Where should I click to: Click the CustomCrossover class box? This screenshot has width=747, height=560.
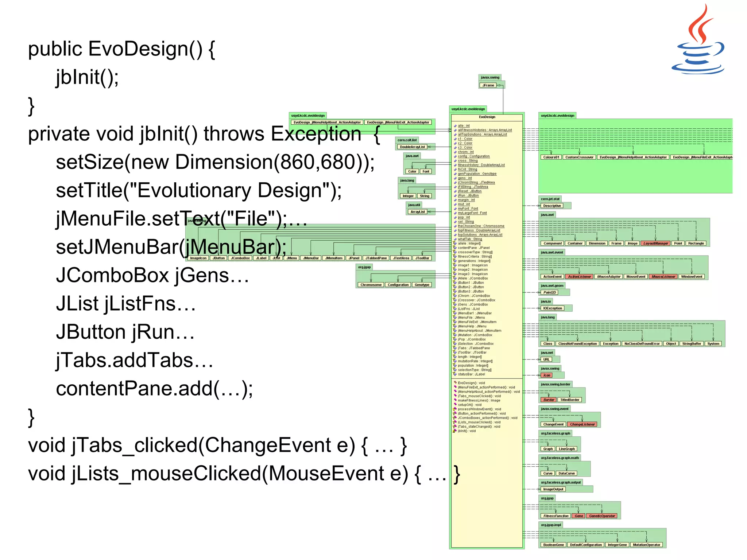coord(579,157)
